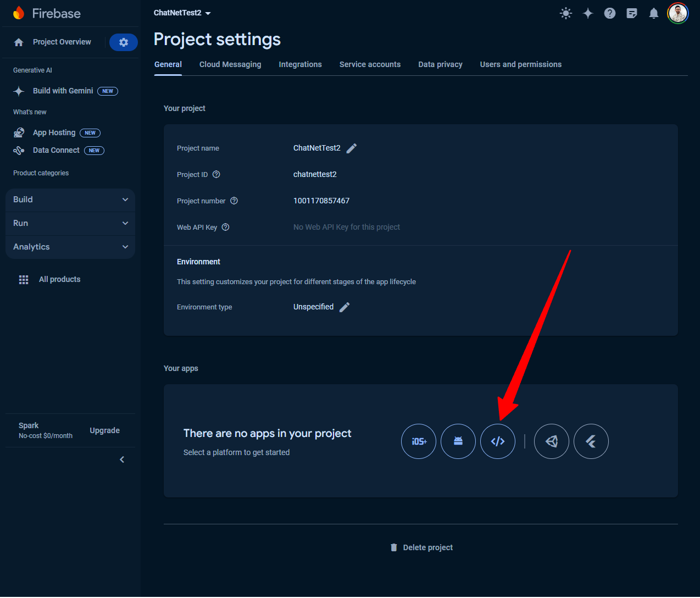
Task: Open notifications bell
Action: (654, 13)
